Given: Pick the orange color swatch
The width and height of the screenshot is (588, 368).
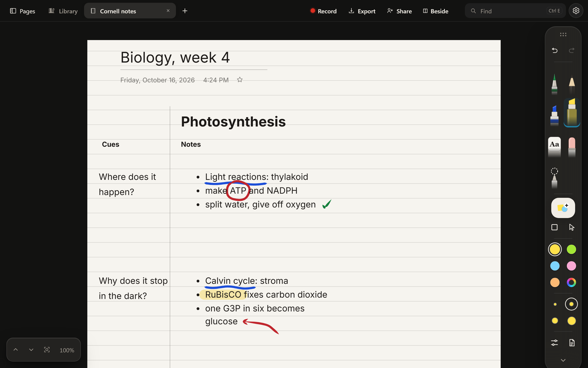Looking at the screenshot, I should point(555,282).
